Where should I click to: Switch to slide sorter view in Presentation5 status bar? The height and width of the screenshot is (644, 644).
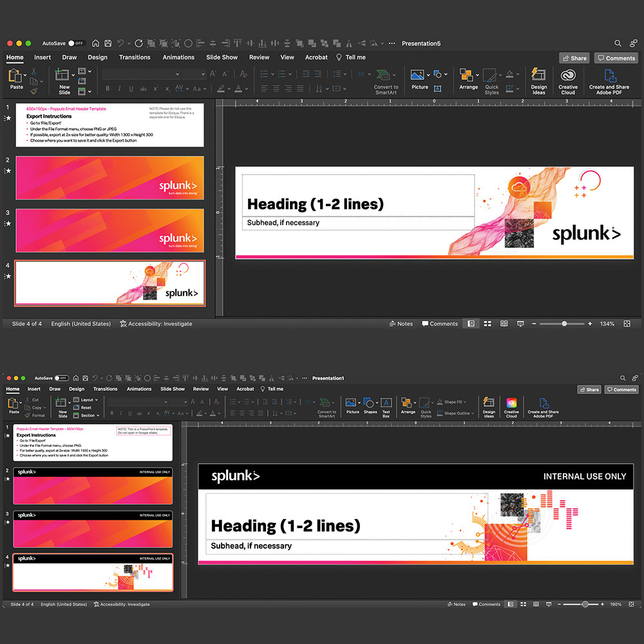point(488,324)
